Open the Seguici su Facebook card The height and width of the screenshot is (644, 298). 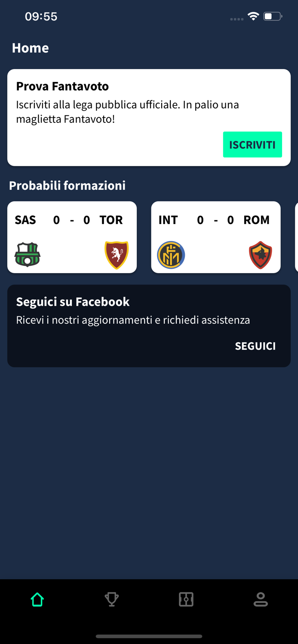pyautogui.click(x=149, y=325)
